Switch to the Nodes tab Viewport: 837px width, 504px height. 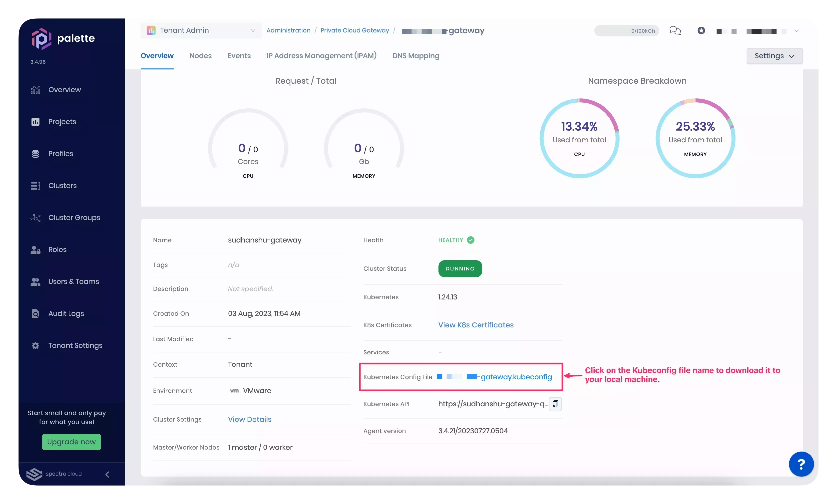pos(200,56)
